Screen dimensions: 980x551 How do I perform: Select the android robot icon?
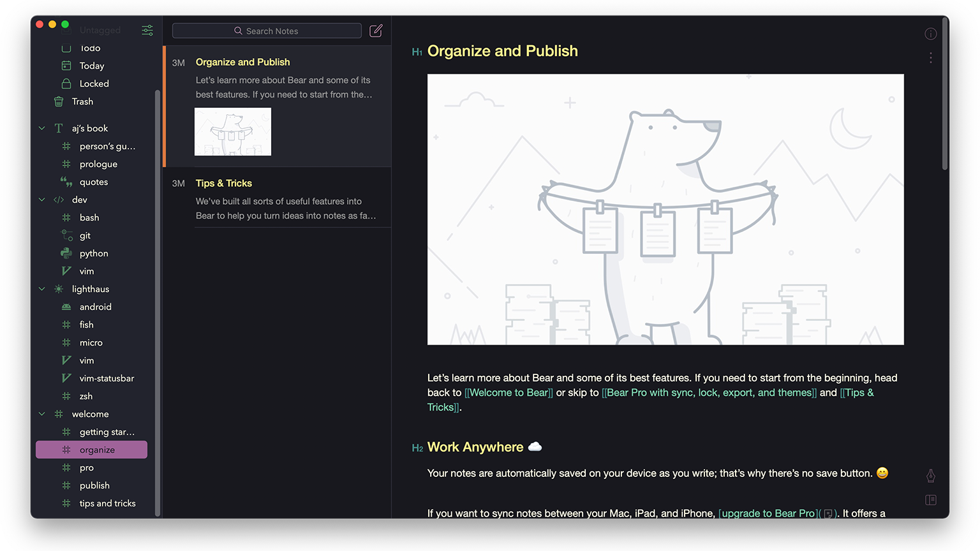(x=66, y=307)
